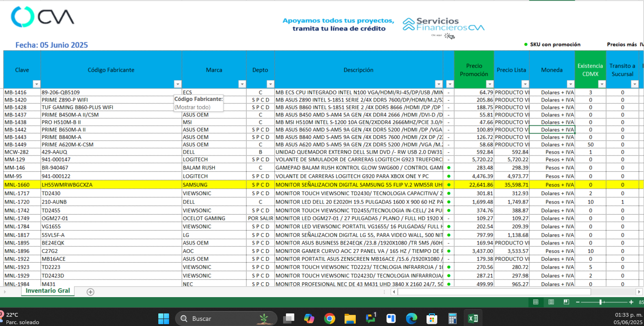644x326 pixels.
Task: Select cell with code 210-AUNB
Action: pos(111,202)
